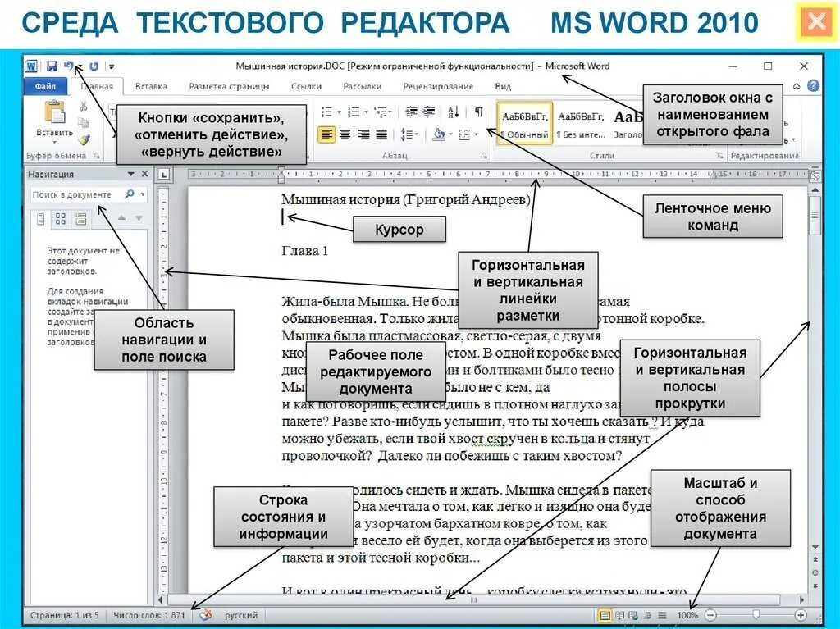Apply the Обычный style
The width and height of the screenshot is (840, 629).
[524, 124]
